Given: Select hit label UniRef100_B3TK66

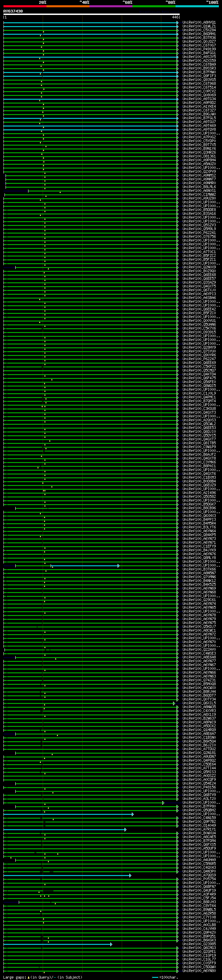Looking at the screenshot, I should 199,569.
